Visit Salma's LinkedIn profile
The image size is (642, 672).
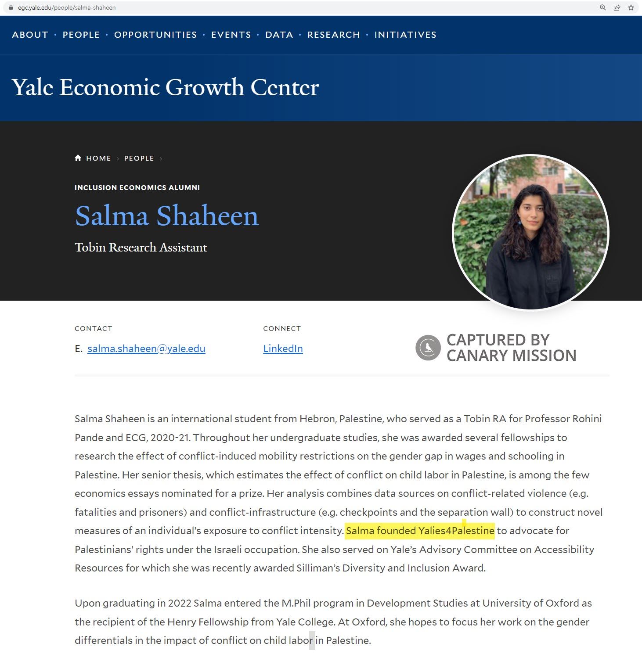point(282,349)
